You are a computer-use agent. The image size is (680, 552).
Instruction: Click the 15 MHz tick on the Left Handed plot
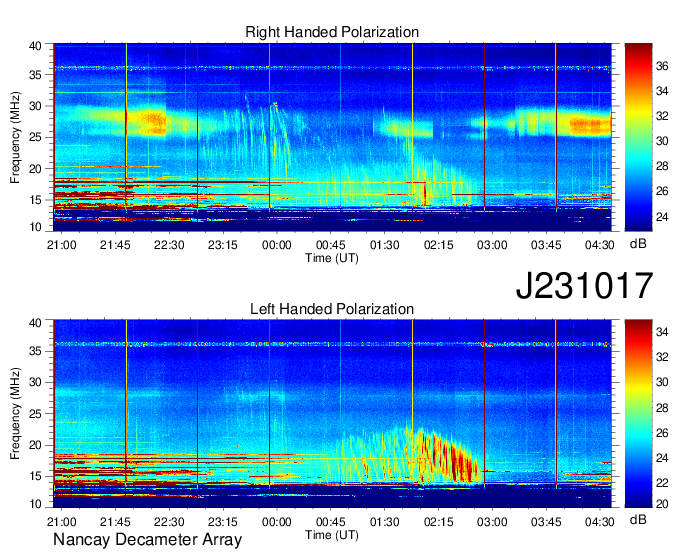pyautogui.click(x=36, y=476)
